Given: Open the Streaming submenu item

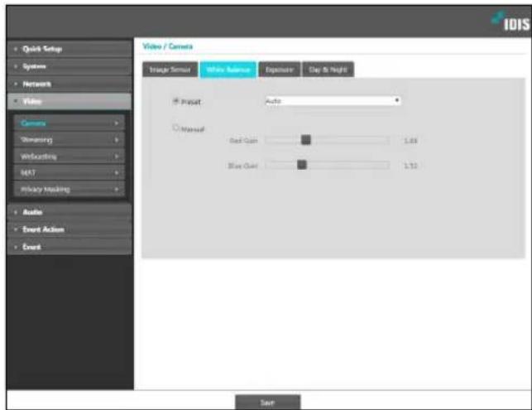Looking at the screenshot, I should 69,140.
